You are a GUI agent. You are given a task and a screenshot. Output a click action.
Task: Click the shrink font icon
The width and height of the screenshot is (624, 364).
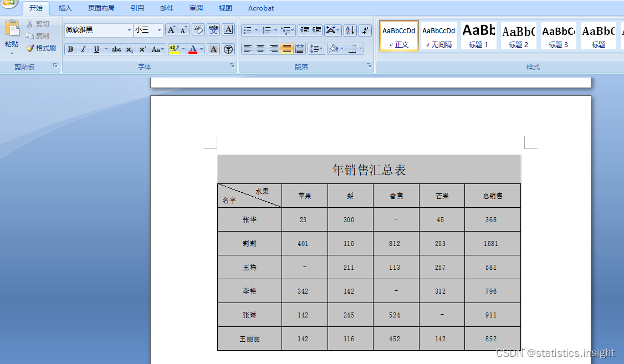(183, 30)
